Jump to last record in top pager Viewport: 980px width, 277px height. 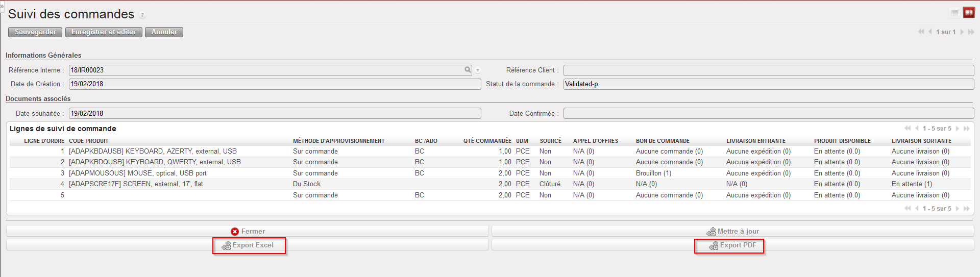pyautogui.click(x=971, y=32)
